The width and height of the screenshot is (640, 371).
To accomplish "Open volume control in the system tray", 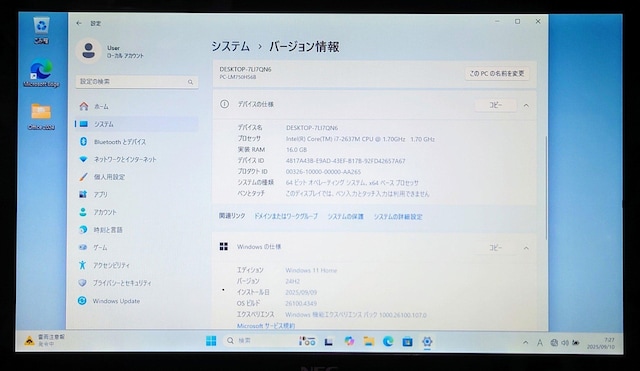I will (564, 343).
